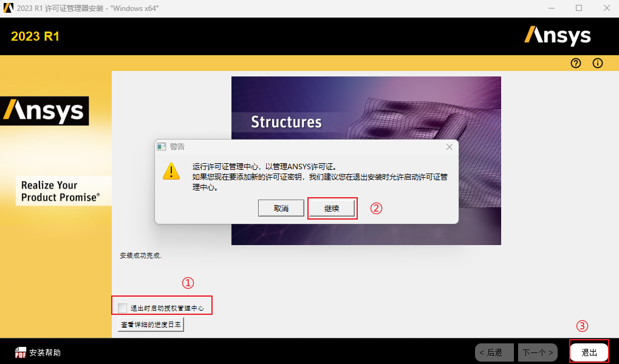Viewport: 619px width, 364px height.
Task: Close the installer window
Action: [x=607, y=8]
